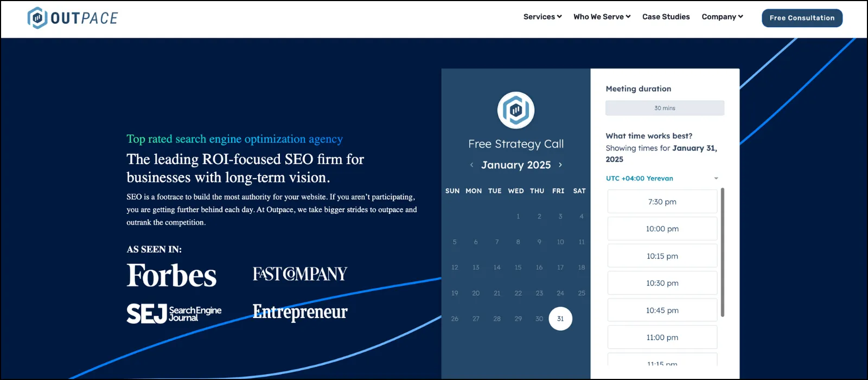
Task: Choose the 10:30 pm time slot
Action: [662, 283]
